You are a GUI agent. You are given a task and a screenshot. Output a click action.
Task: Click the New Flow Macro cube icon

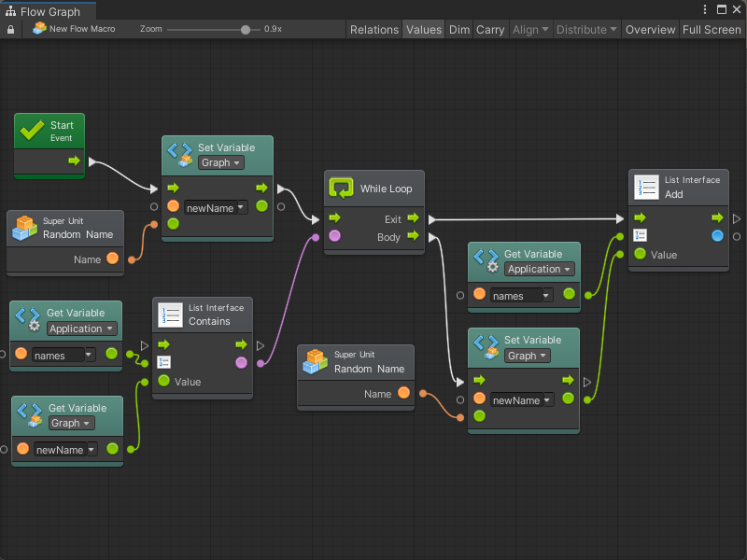pyautogui.click(x=39, y=29)
